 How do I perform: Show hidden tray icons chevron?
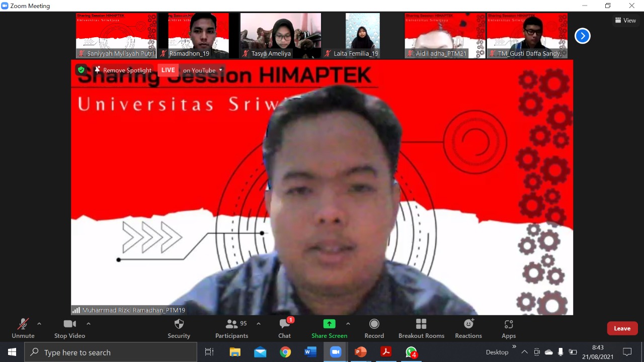(524, 352)
